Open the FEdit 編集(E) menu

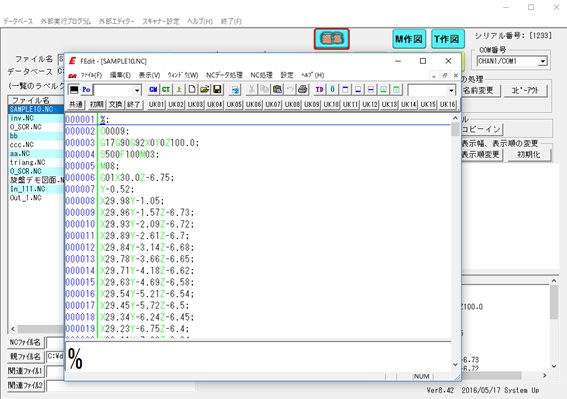tap(120, 75)
